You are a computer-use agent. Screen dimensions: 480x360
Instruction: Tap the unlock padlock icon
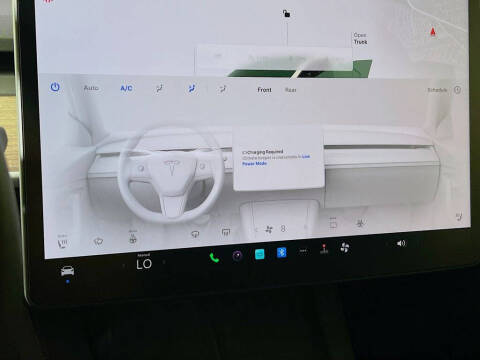(x=286, y=14)
